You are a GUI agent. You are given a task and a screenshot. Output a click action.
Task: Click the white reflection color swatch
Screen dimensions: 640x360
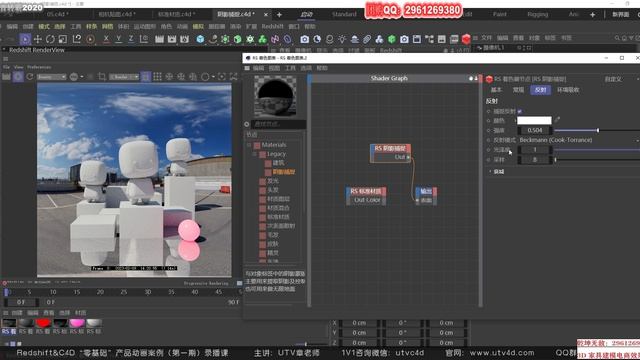pos(534,120)
